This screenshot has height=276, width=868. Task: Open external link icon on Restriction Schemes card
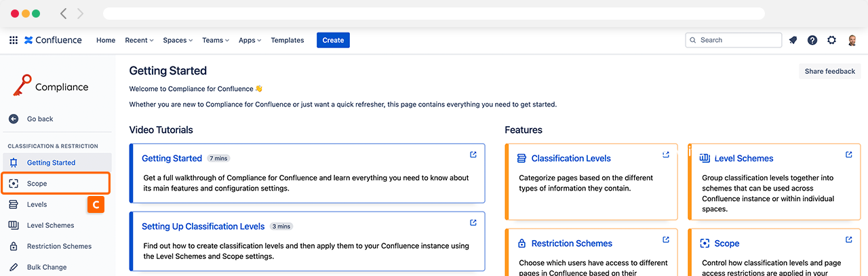pos(666,239)
